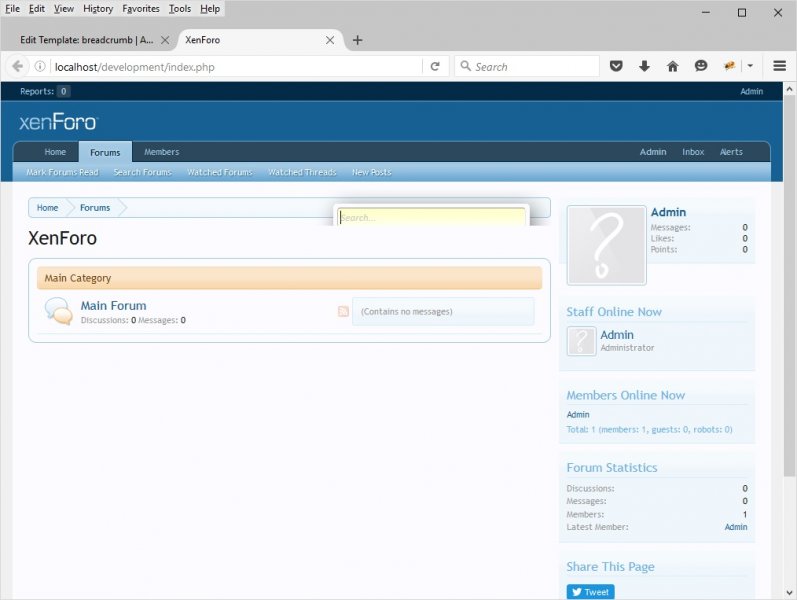This screenshot has height=600, width=797.
Task: Reload the current page
Action: 435,67
